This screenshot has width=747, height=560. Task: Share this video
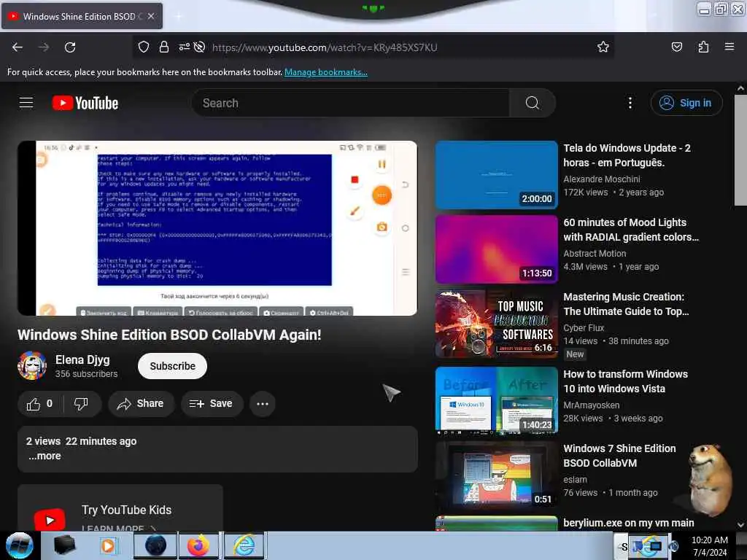[x=141, y=404]
